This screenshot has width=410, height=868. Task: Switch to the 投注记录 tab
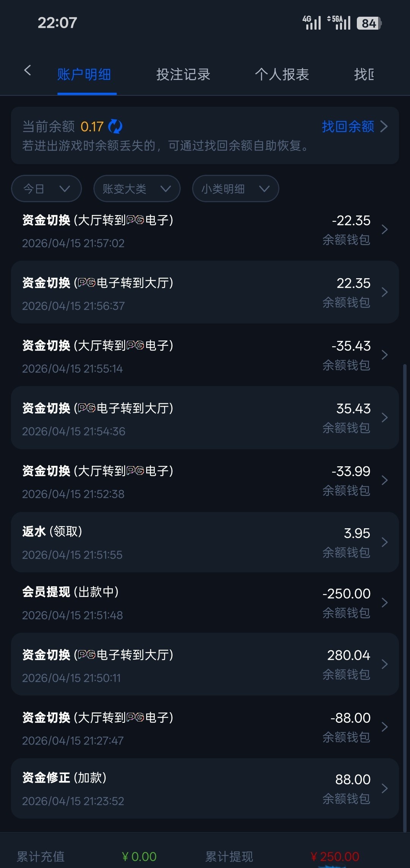pyautogui.click(x=183, y=74)
